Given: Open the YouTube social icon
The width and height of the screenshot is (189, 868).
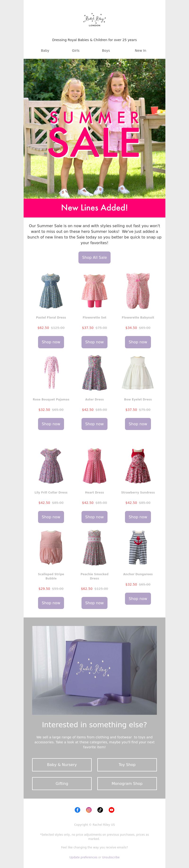Looking at the screenshot, I should [x=112, y=810].
